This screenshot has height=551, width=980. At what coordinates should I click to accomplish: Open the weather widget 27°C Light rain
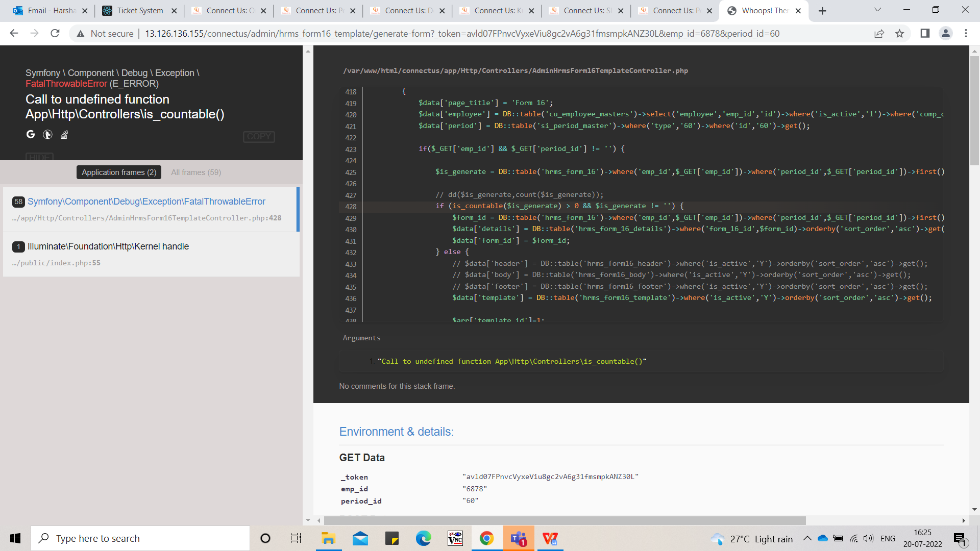(x=751, y=539)
